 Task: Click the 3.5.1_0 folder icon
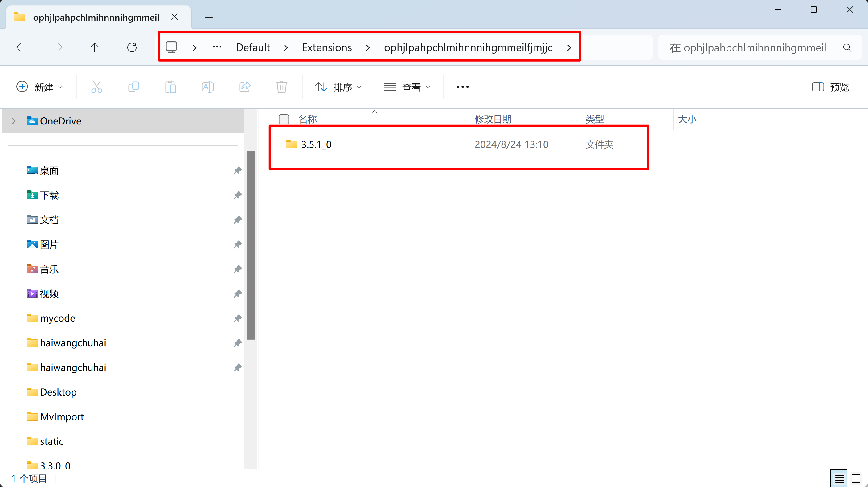click(x=292, y=144)
